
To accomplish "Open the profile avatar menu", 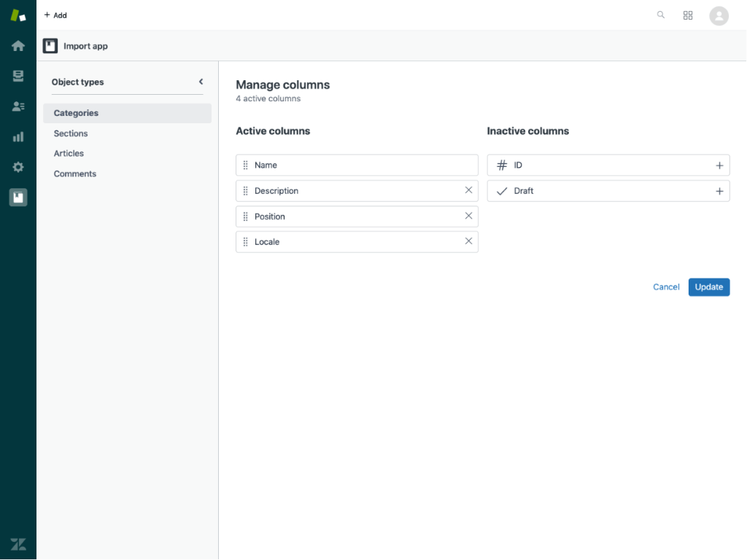I will coord(719,15).
